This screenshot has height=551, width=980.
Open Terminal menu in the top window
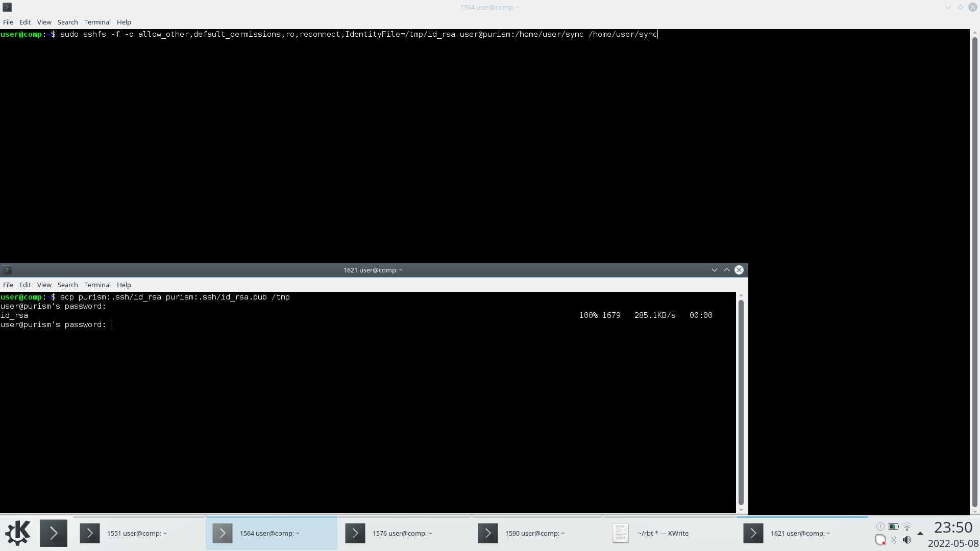[x=97, y=22]
